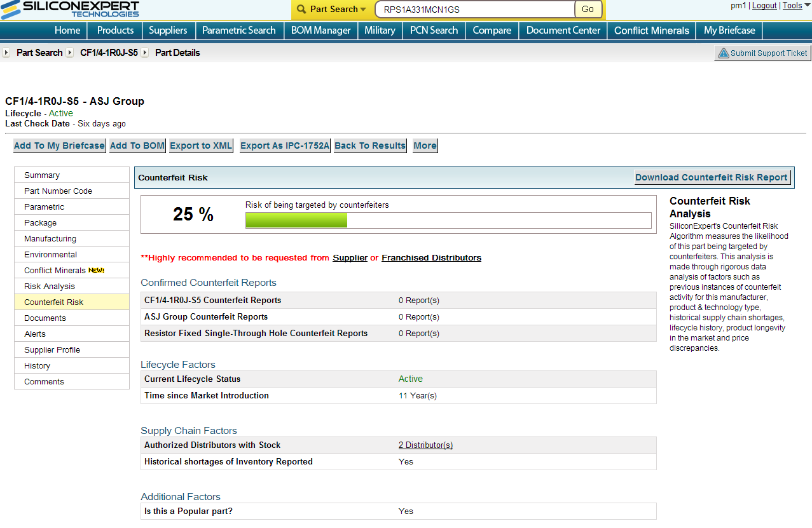Click the Submit Support Ticket warning icon
Image resolution: width=812 pixels, height=528 pixels.
point(723,53)
